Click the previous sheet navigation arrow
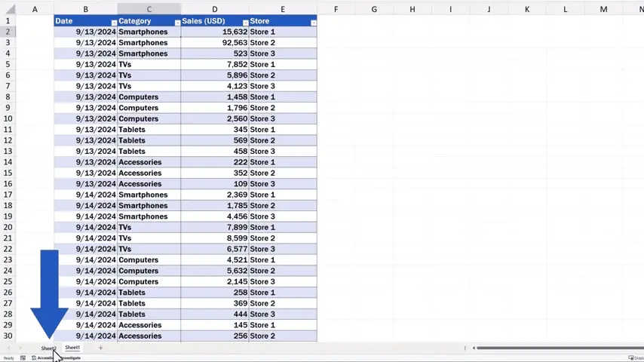644x362 pixels. (x=8, y=348)
